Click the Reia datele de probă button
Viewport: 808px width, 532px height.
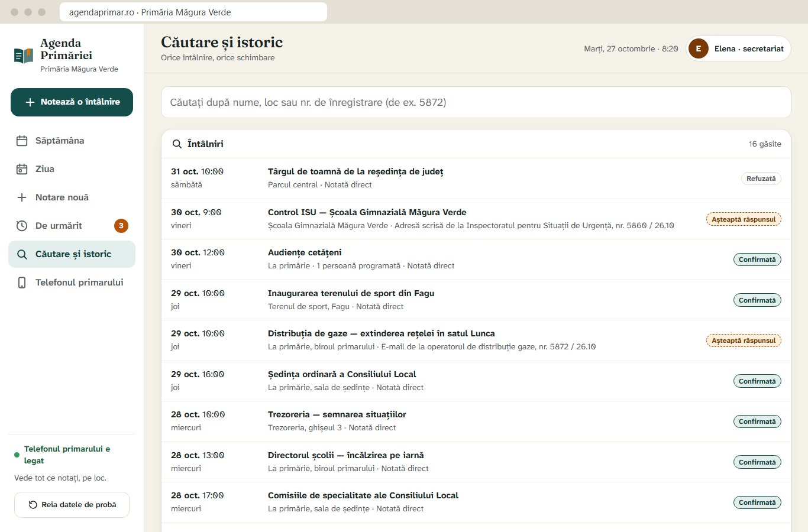72,505
